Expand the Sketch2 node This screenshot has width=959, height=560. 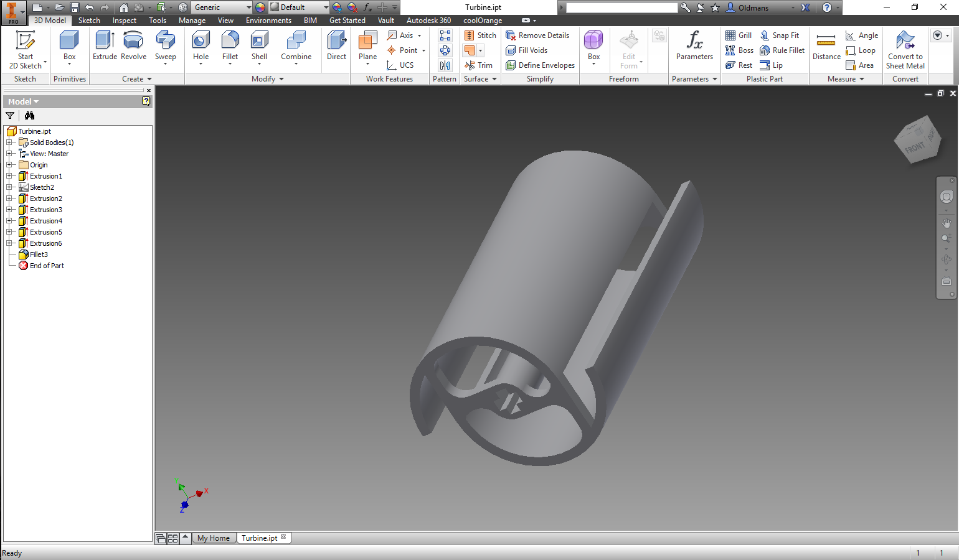(9, 187)
